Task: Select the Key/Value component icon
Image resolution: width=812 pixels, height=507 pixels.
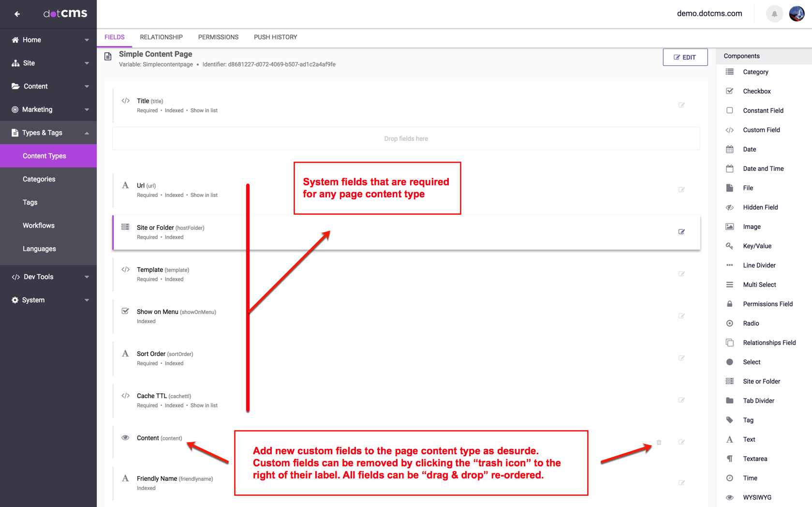Action: (729, 246)
